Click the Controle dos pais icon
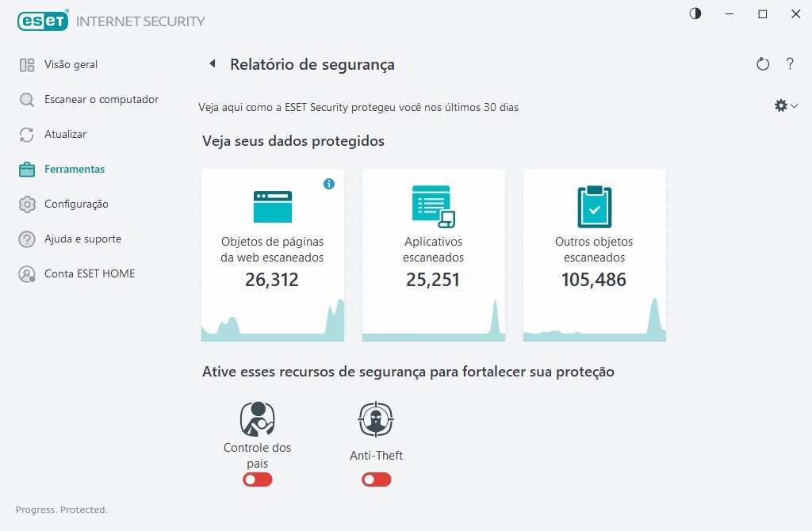This screenshot has height=531, width=812. coord(257,419)
